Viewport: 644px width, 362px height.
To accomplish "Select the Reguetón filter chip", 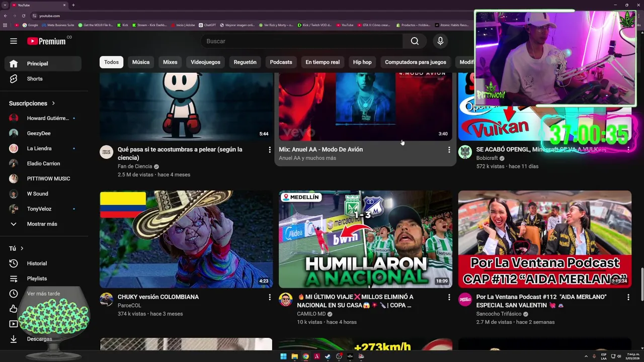I will pos(245,62).
